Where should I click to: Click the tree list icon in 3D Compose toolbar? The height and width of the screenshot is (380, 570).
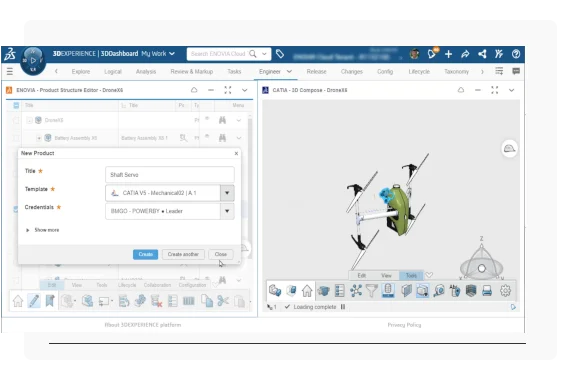coord(340,291)
